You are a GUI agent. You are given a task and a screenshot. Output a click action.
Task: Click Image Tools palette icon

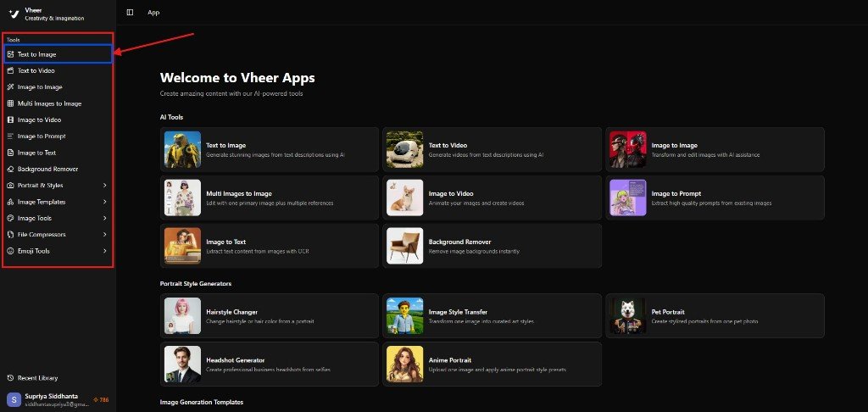(10, 218)
